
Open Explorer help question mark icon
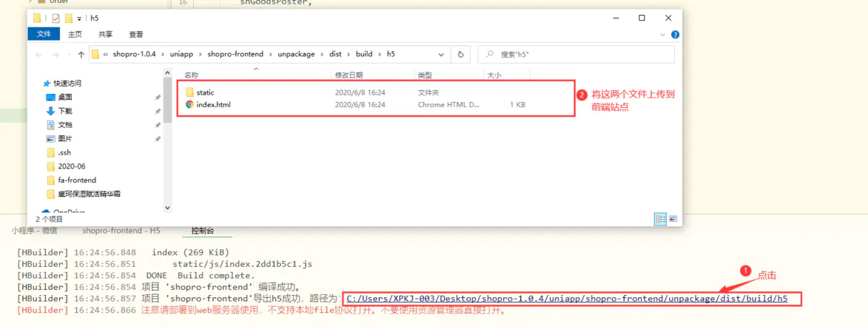pos(675,34)
